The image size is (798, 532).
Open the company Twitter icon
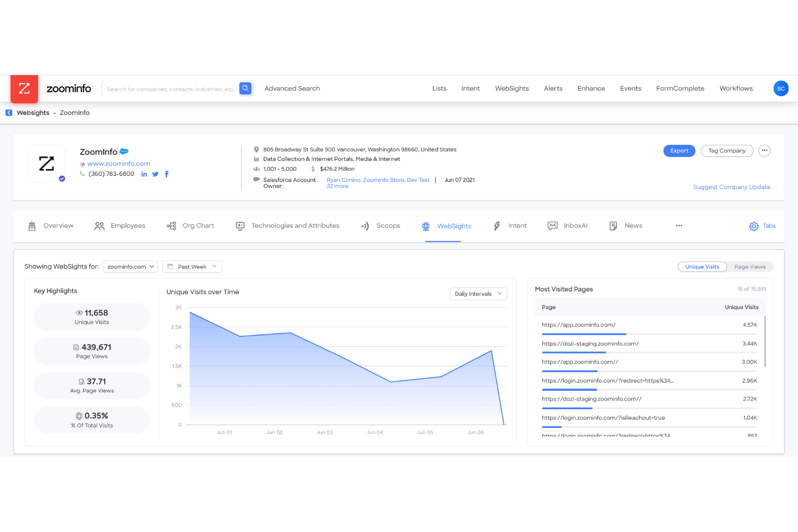point(155,174)
